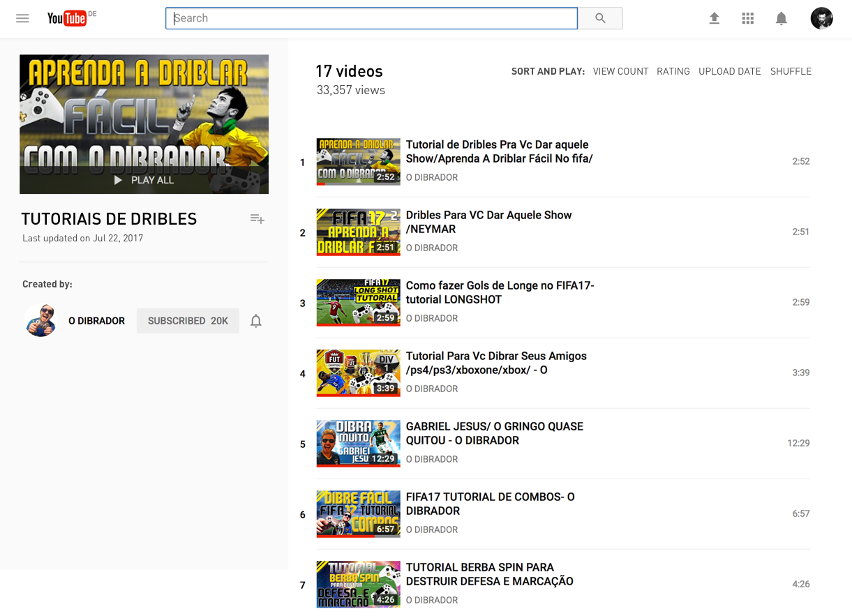
Task: Click O DIBRADOR under Tutorial de Dribles video
Action: (x=432, y=177)
